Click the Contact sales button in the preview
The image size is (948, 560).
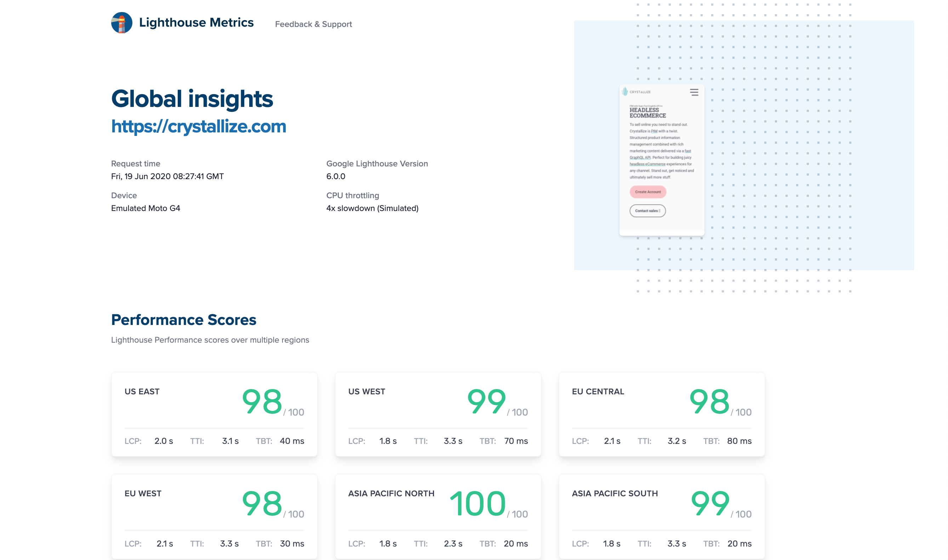point(647,211)
